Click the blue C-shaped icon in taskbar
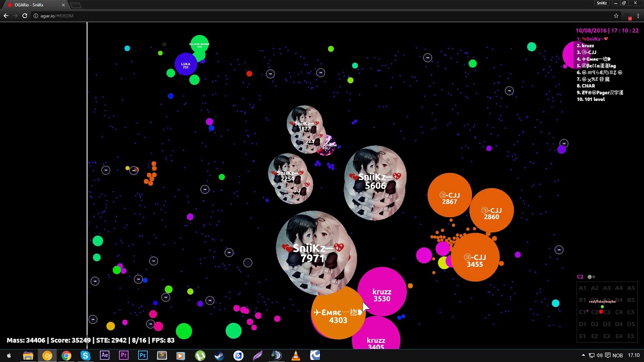The height and width of the screenshot is (362, 644). coord(315,355)
